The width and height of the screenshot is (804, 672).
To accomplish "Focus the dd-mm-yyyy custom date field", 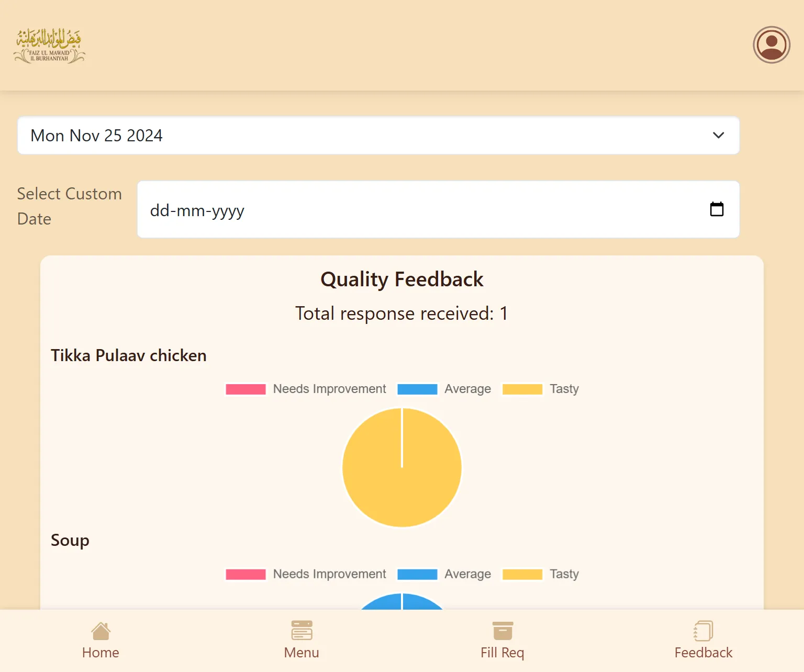I will [438, 209].
